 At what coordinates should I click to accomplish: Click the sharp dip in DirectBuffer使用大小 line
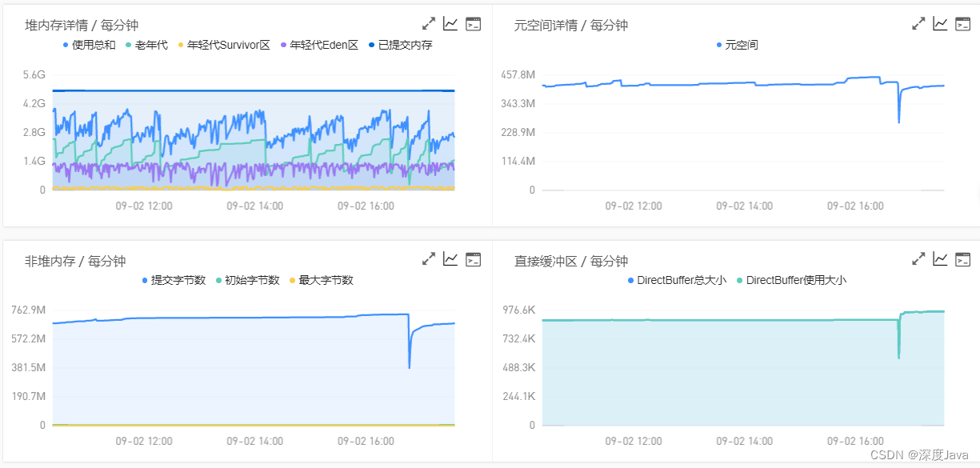coord(899,356)
